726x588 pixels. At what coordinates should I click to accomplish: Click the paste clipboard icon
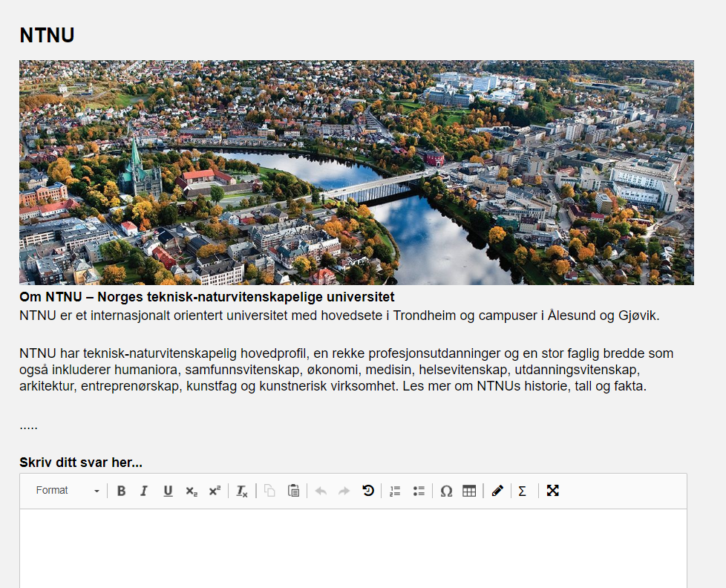click(293, 491)
